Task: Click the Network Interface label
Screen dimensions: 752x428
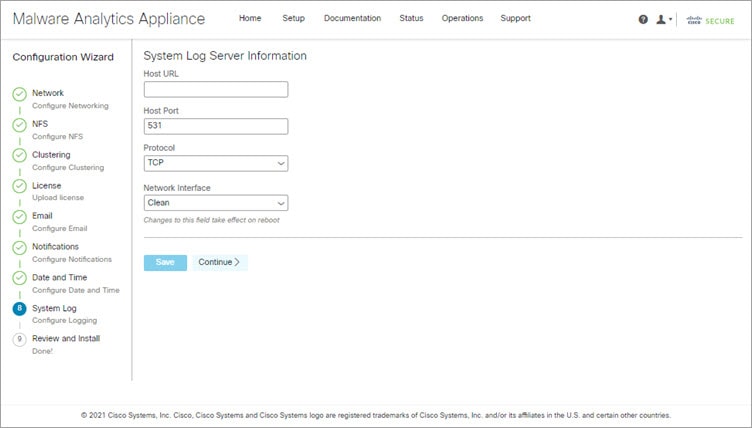Action: tap(177, 188)
